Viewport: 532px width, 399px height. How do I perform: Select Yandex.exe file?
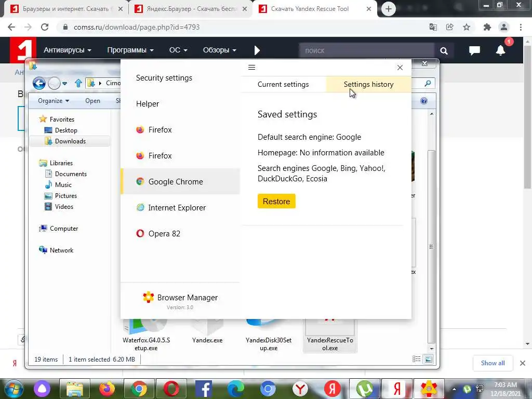coord(207,332)
